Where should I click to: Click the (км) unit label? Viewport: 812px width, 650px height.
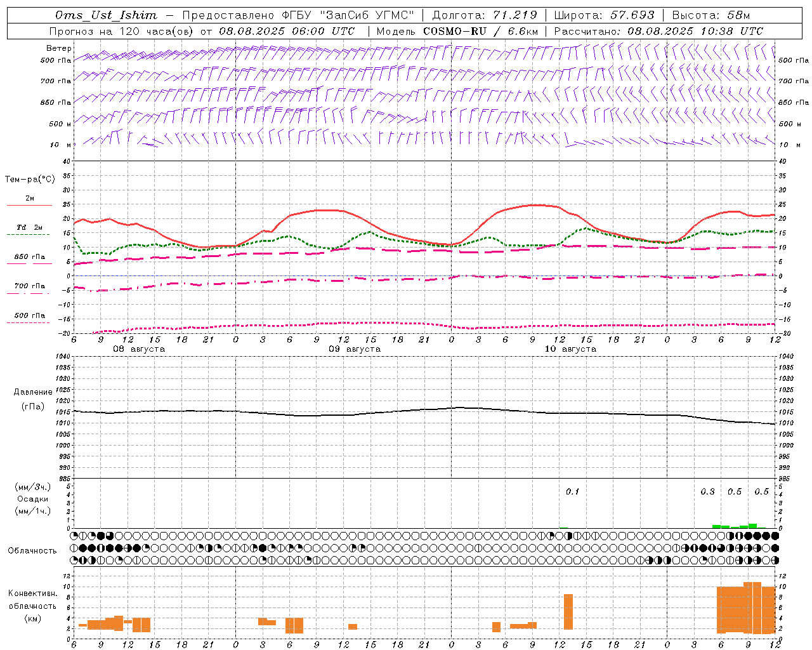(33, 618)
